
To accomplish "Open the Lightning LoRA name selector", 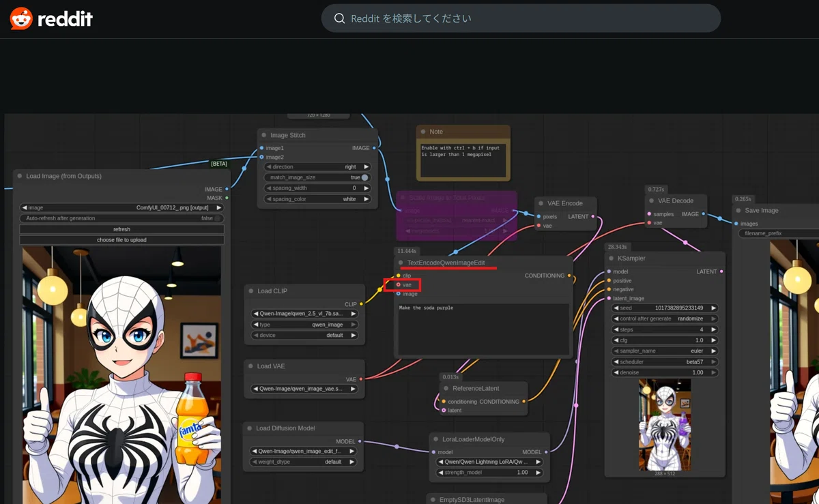I will [x=489, y=462].
